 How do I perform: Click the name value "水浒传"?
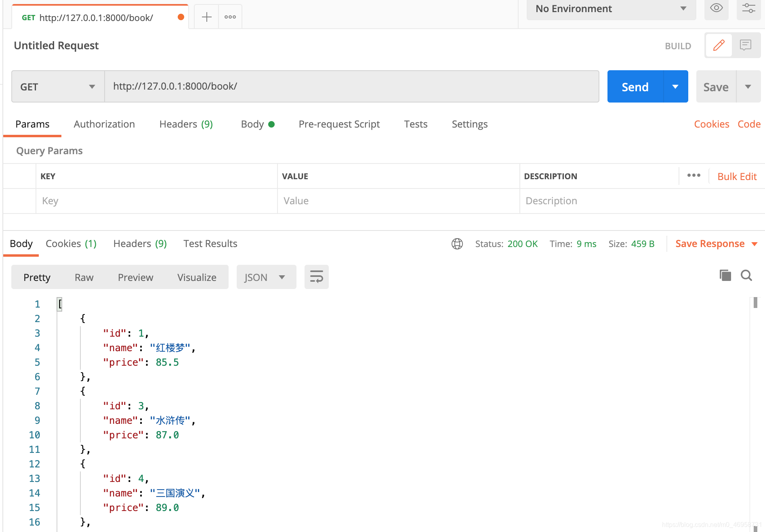170,421
